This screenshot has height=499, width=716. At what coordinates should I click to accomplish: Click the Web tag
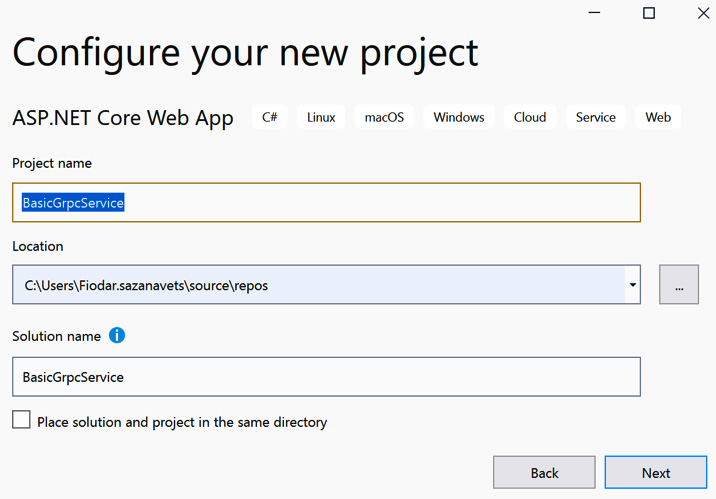coord(658,117)
